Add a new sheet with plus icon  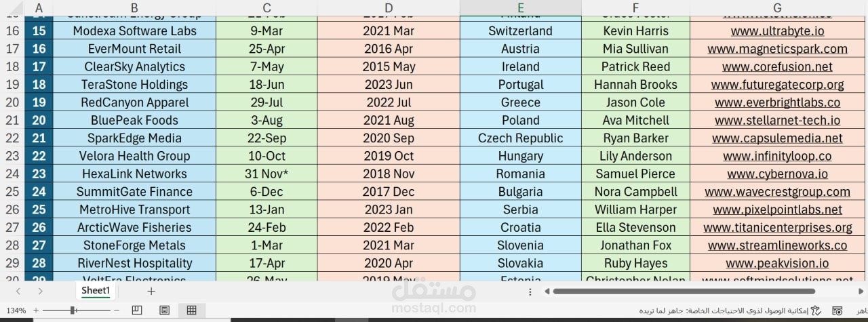pos(151,291)
